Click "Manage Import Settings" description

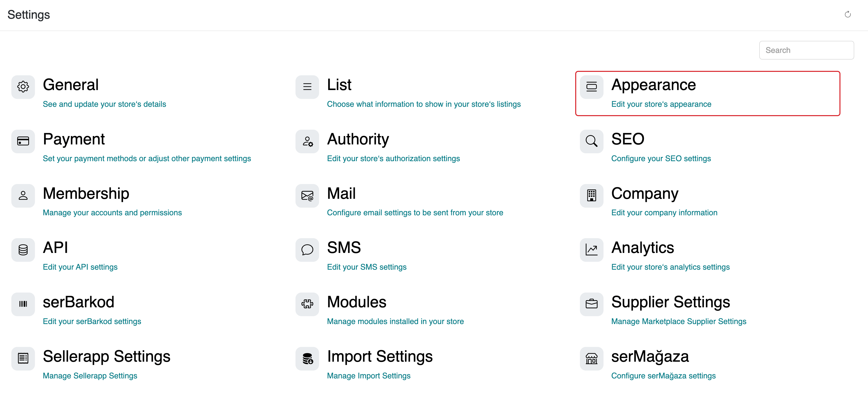pyautogui.click(x=368, y=375)
